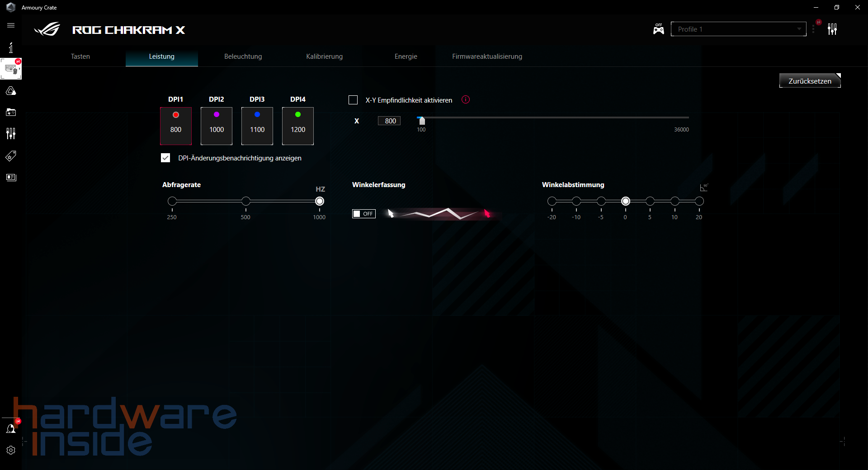The width and height of the screenshot is (868, 470).
Task: Uncheck DPI-Änderungsbenachrichtigung anzeigen
Action: coord(165,158)
